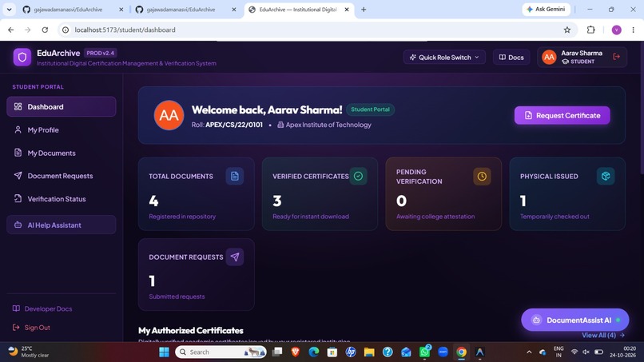
Task: Click the Pending Verification clock icon
Action: [482, 177]
